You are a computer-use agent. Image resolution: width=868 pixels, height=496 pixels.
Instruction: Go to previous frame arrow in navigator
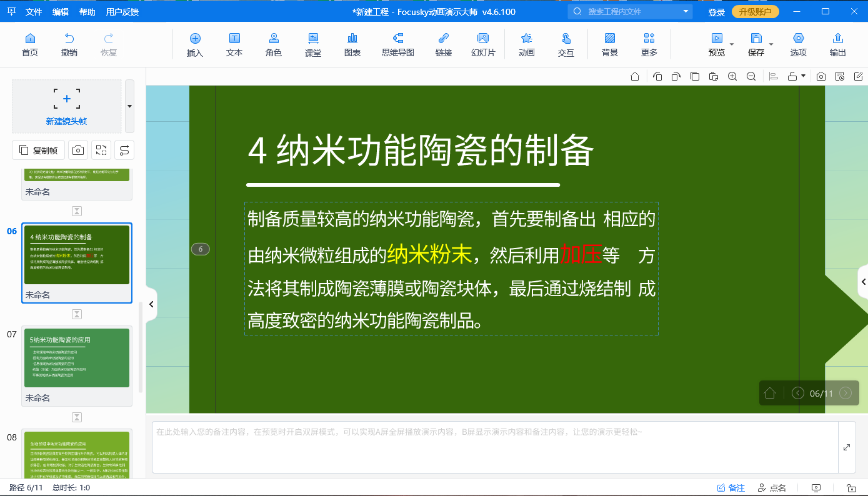[x=798, y=393]
